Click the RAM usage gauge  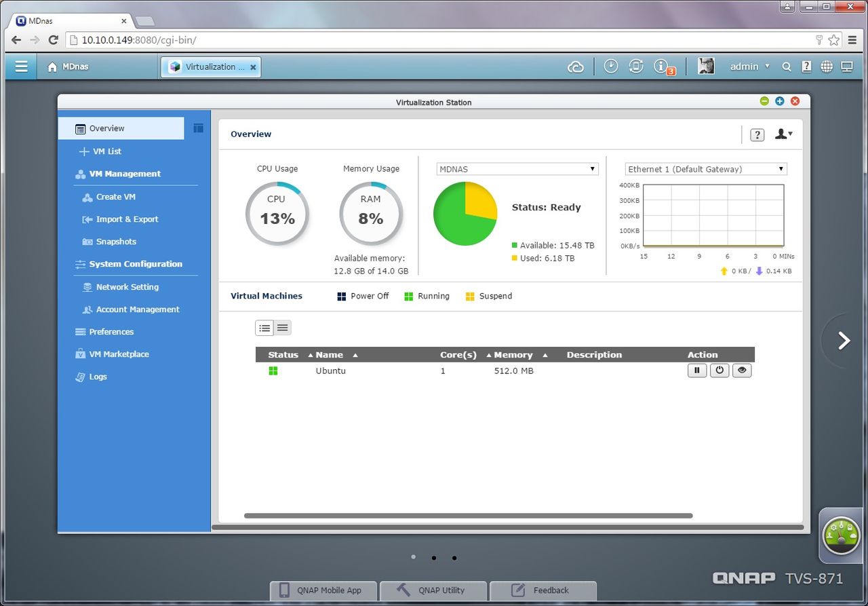point(371,214)
